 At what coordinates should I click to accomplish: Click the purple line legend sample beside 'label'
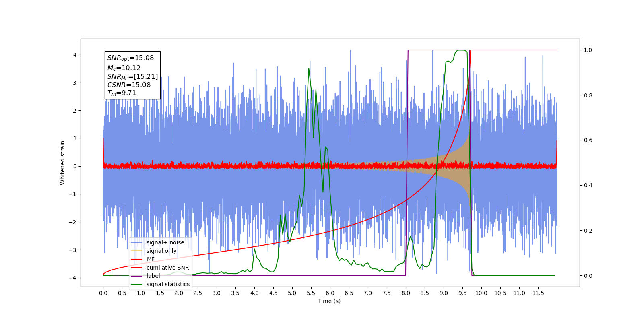tap(137, 276)
